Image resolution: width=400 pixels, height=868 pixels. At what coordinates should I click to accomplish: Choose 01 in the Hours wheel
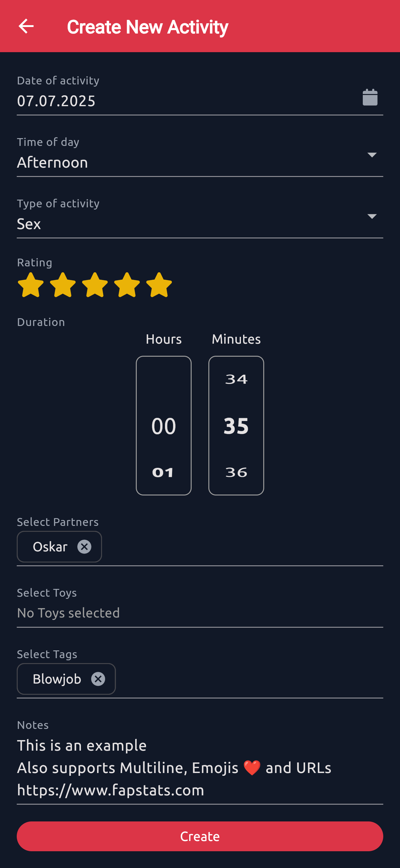pyautogui.click(x=163, y=472)
